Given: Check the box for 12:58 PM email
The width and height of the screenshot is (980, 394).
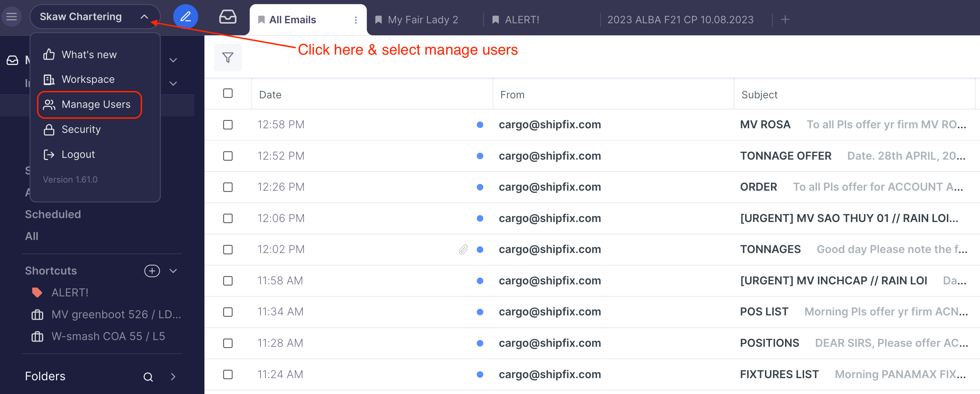Looking at the screenshot, I should 227,125.
